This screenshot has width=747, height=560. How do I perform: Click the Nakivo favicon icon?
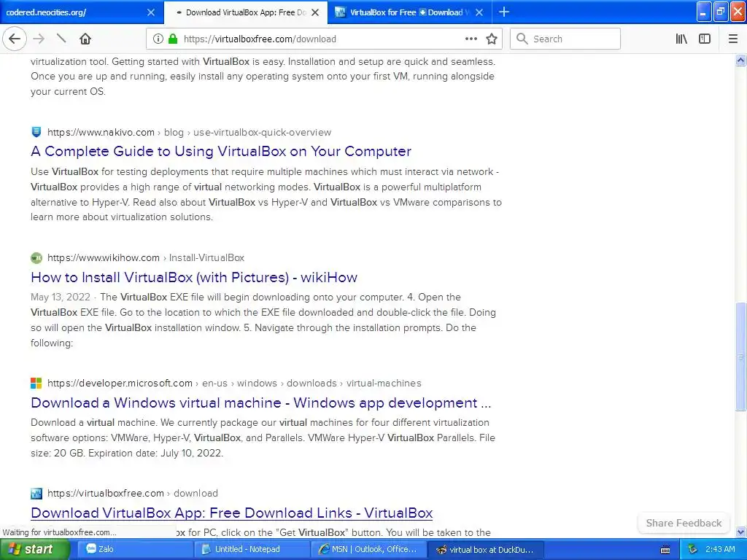pos(36,132)
